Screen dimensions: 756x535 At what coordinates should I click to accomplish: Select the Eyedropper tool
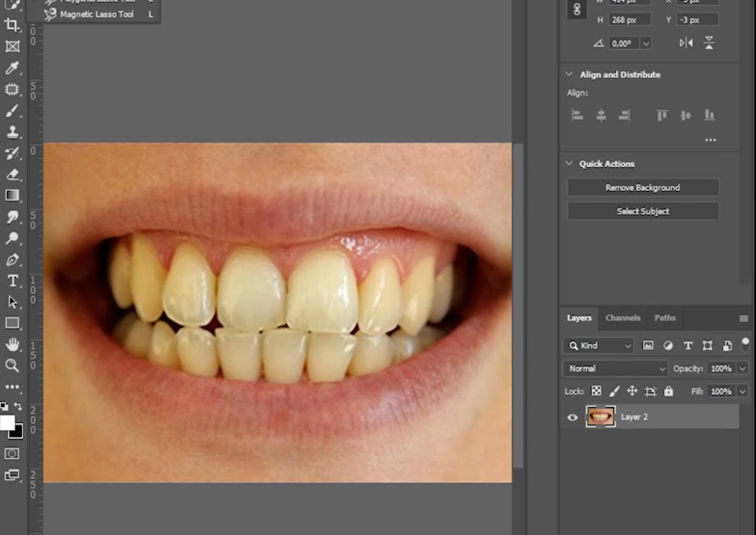tap(12, 68)
